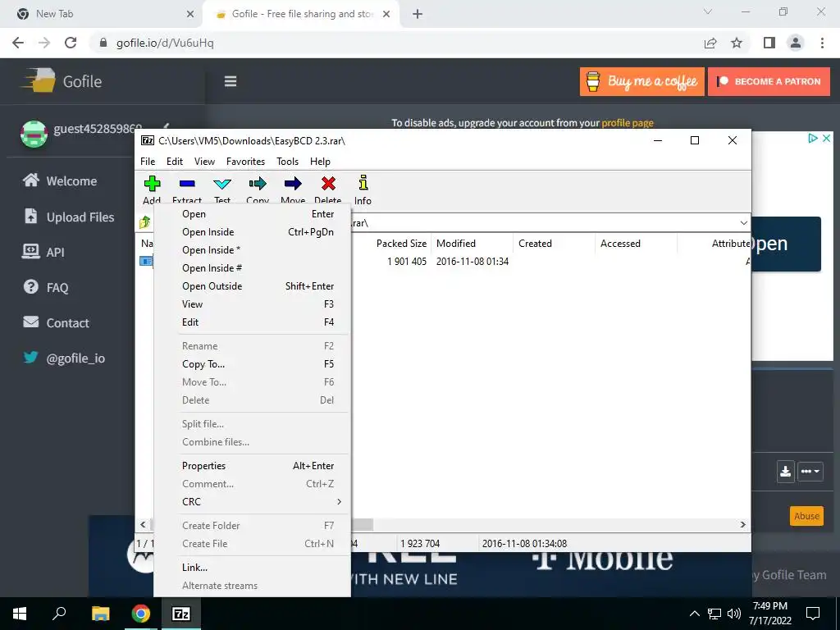
Task: Open the Help menu in 7-Zip
Action: coord(321,162)
